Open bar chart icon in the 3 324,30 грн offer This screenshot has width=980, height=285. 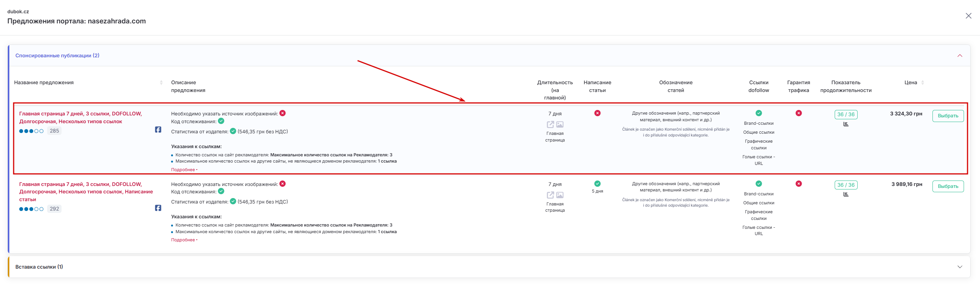846,124
